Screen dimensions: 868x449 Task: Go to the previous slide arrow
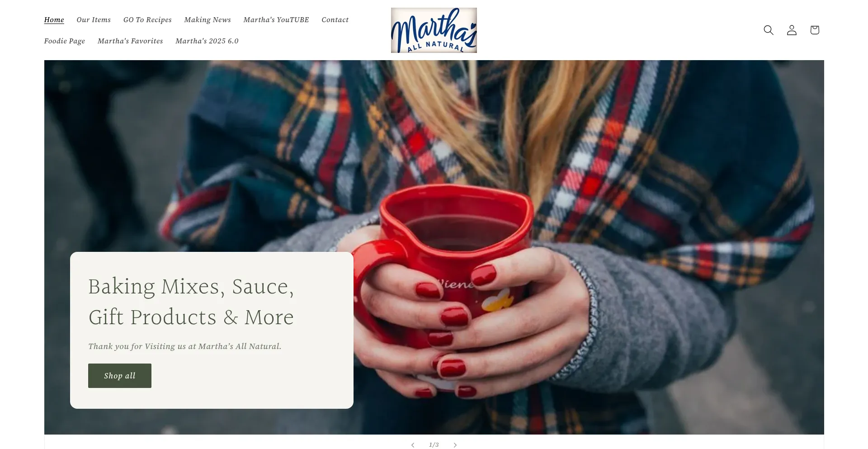click(x=413, y=445)
